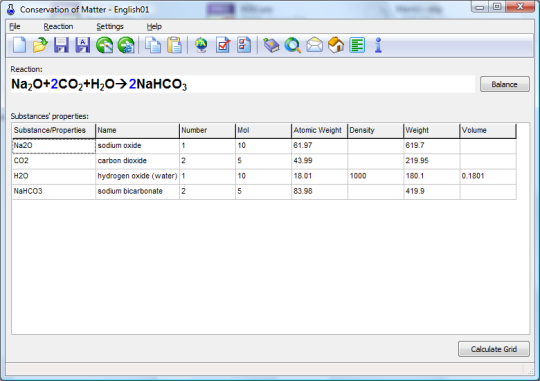The height and width of the screenshot is (381, 540).
Task: Copy using the two-pages icon
Action: coord(153,45)
